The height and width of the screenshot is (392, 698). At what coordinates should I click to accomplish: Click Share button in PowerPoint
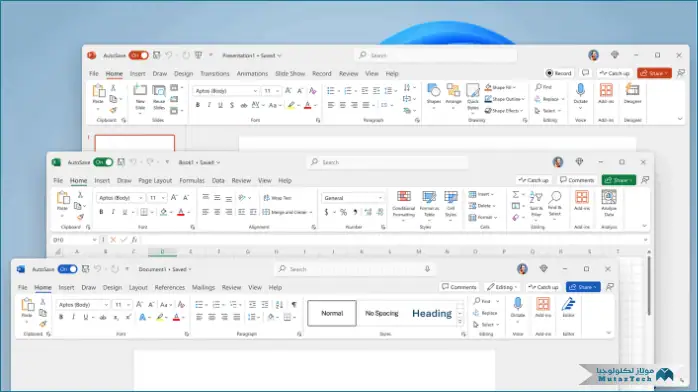click(x=654, y=73)
